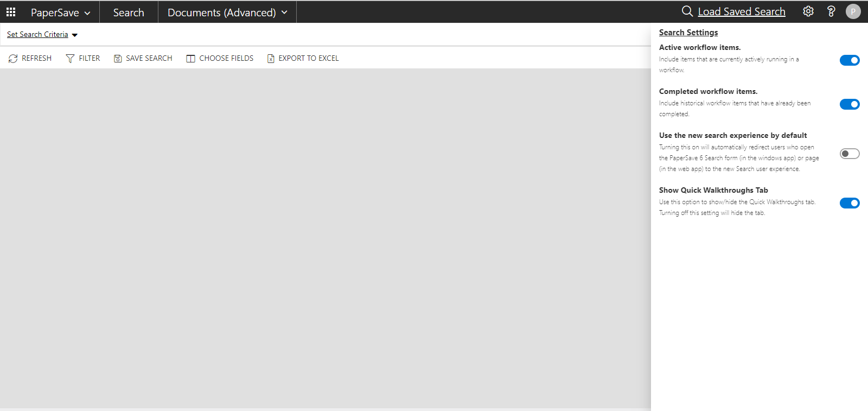
Task: Click the Export to Excel icon
Action: click(x=271, y=59)
